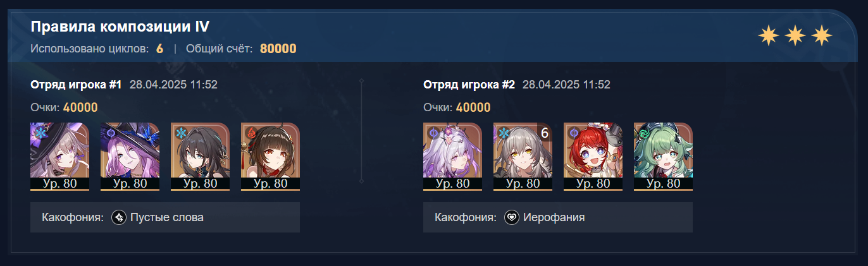The height and width of the screenshot is (266, 868).
Task: Click the Пустые слова cacophony icon
Action: [x=119, y=217]
